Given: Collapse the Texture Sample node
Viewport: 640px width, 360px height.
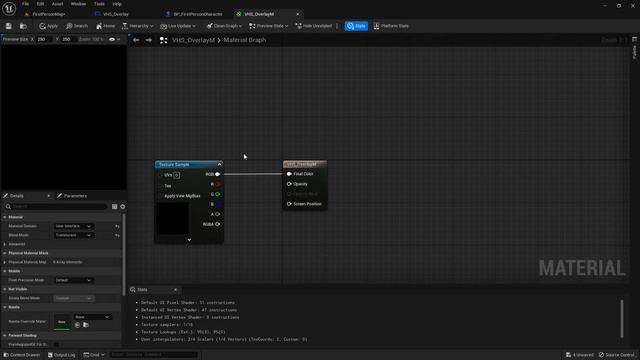Looking at the screenshot, I should pos(220,164).
